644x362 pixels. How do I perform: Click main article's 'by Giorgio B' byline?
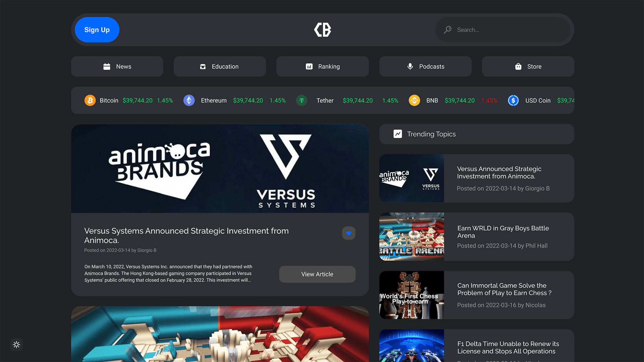(x=144, y=250)
